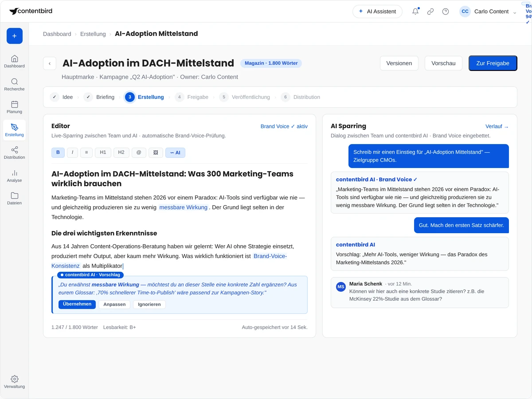Click the back arrow beside the title
The height and width of the screenshot is (399, 532).
[50, 63]
